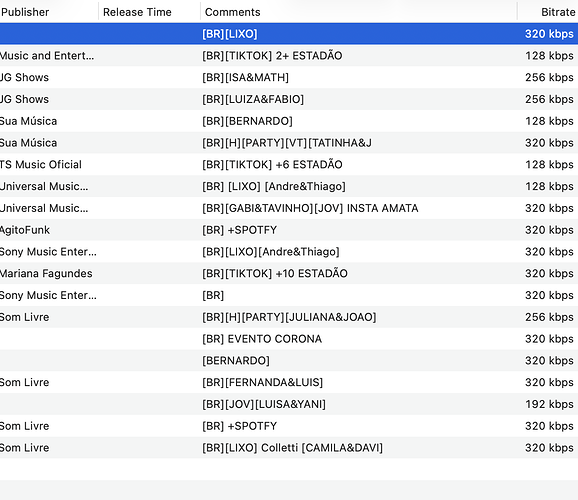Click comment '[BR][TIKTOK] +10 ESTADÃO'
The image size is (578, 500).
(x=275, y=273)
